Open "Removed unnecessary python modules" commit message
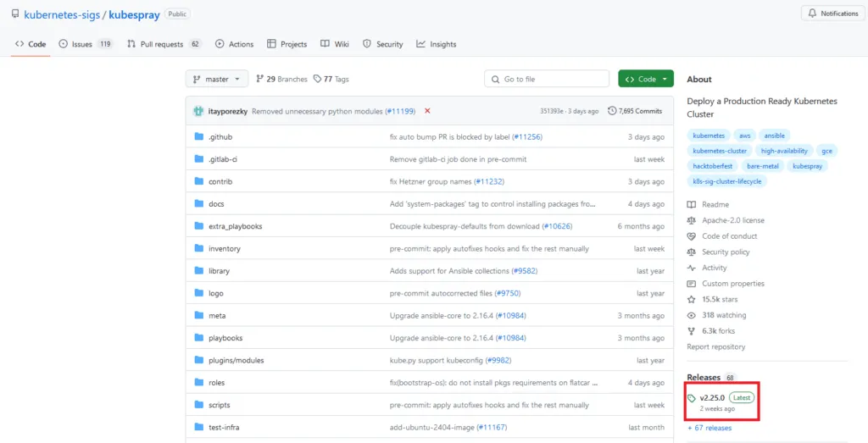 (317, 111)
